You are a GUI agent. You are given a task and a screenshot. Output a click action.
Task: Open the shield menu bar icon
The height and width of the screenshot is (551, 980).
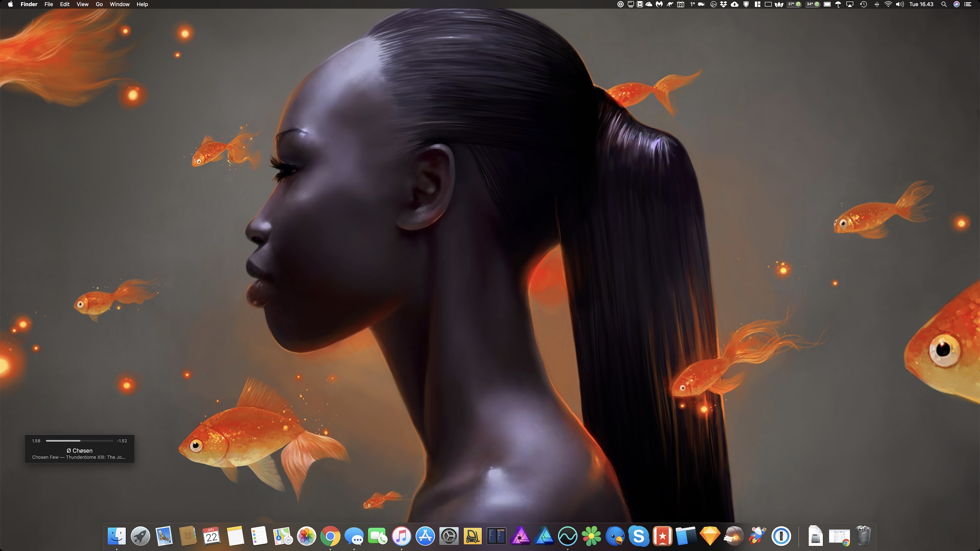point(746,4)
